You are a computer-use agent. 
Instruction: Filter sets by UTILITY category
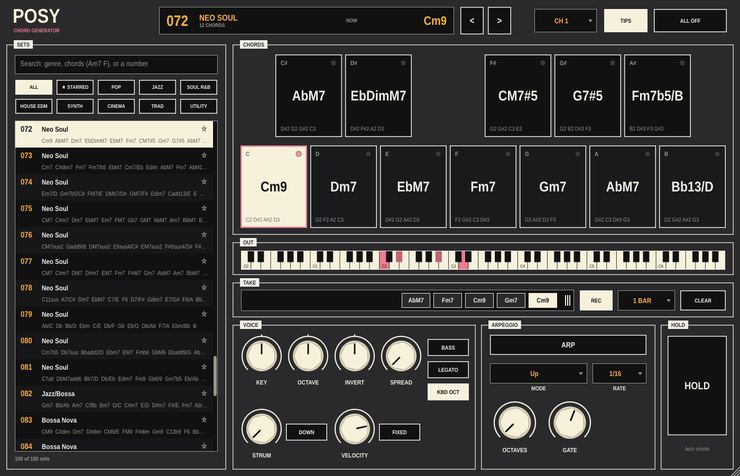click(199, 106)
